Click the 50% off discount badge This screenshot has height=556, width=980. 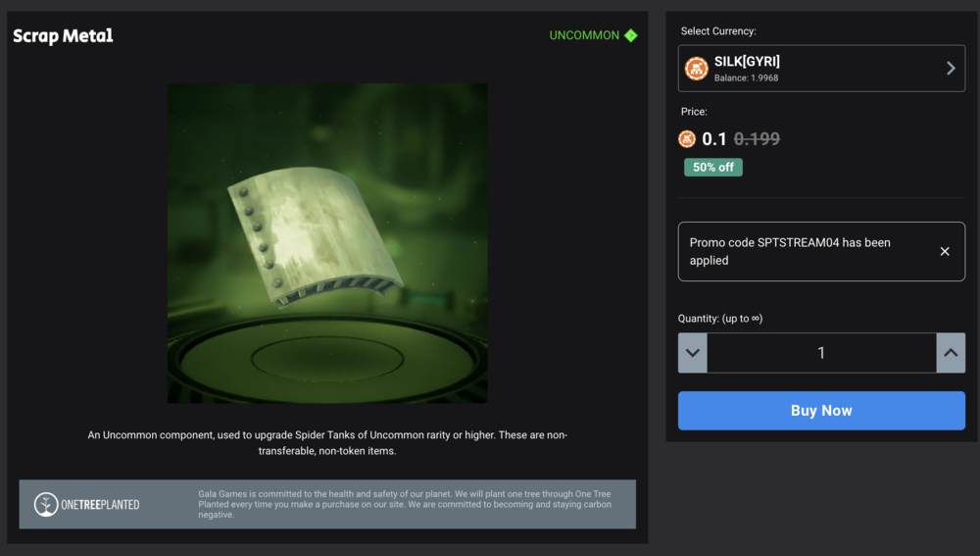click(x=713, y=167)
